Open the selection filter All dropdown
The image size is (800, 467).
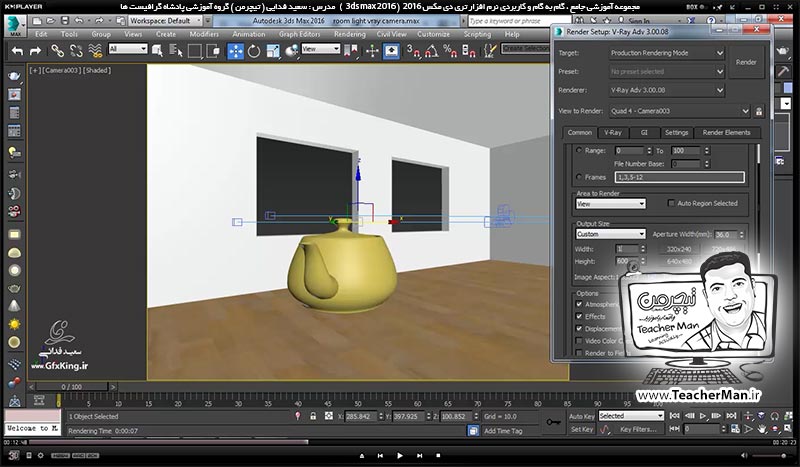point(128,49)
